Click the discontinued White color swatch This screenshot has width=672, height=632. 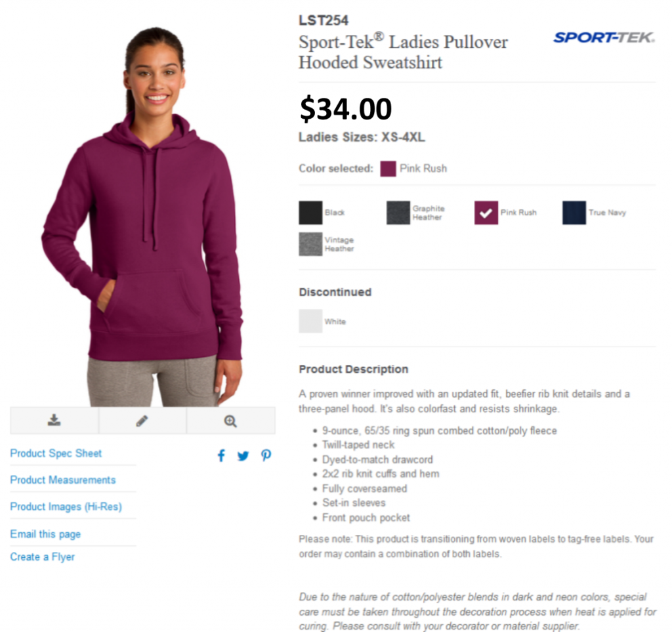click(x=310, y=321)
